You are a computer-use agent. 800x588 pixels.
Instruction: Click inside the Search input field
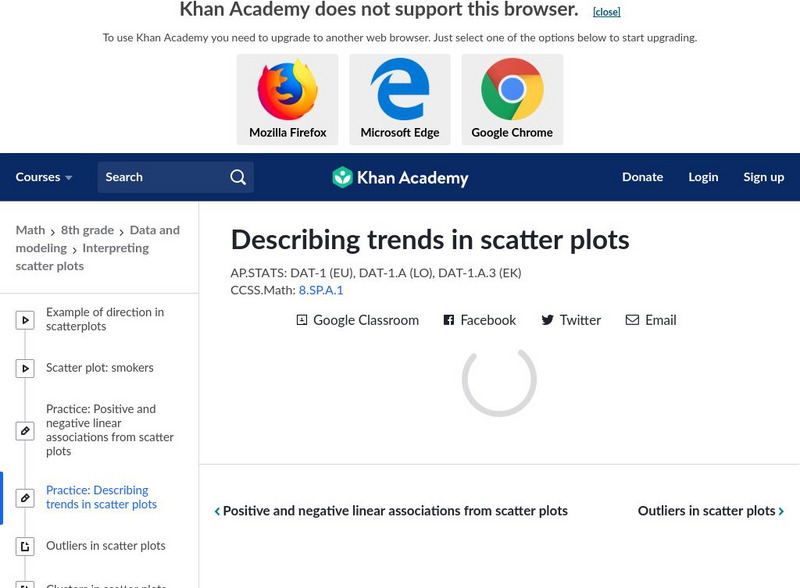(x=160, y=177)
